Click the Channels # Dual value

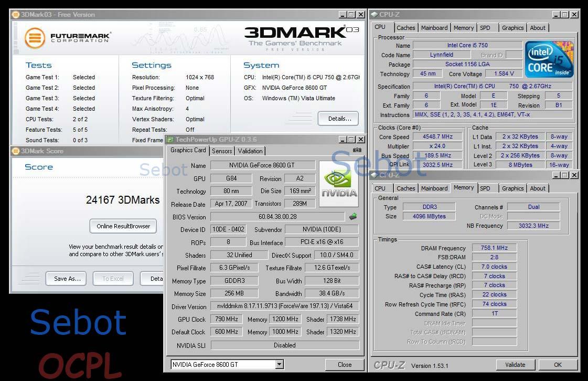pyautogui.click(x=533, y=207)
